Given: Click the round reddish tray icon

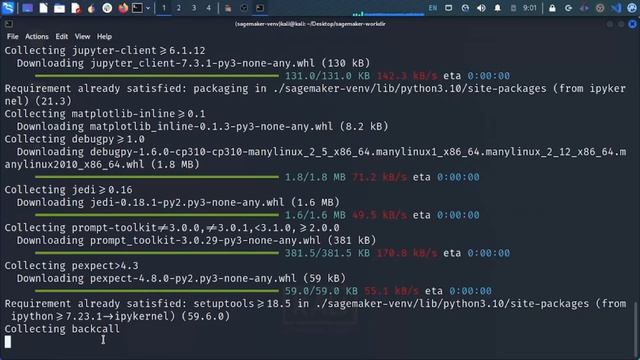Looking at the screenshot, I should tap(600, 8).
